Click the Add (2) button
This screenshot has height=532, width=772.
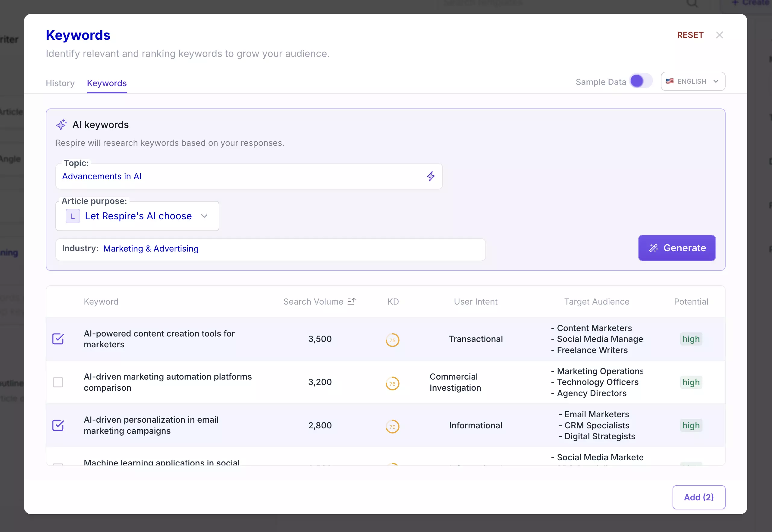[698, 497]
